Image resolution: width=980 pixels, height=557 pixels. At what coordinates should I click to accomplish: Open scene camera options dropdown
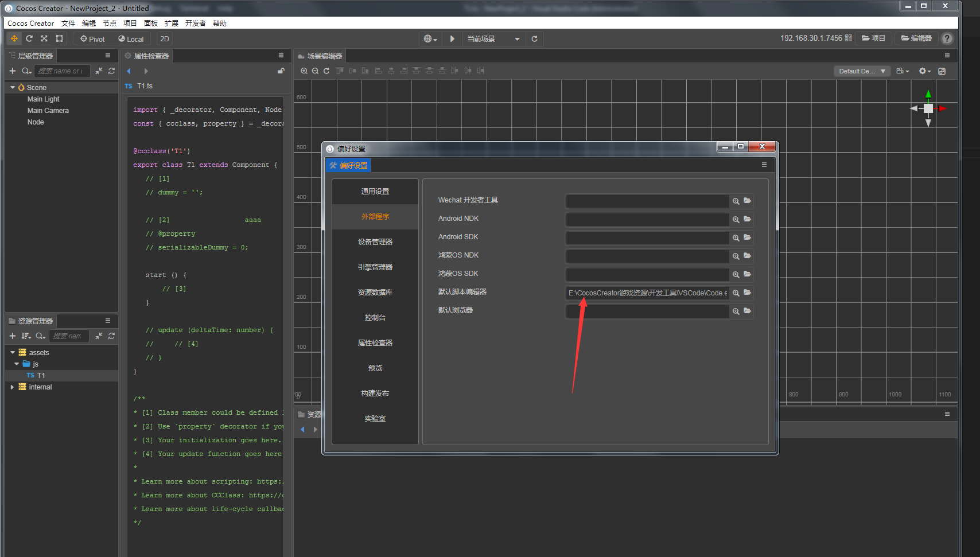pos(903,71)
